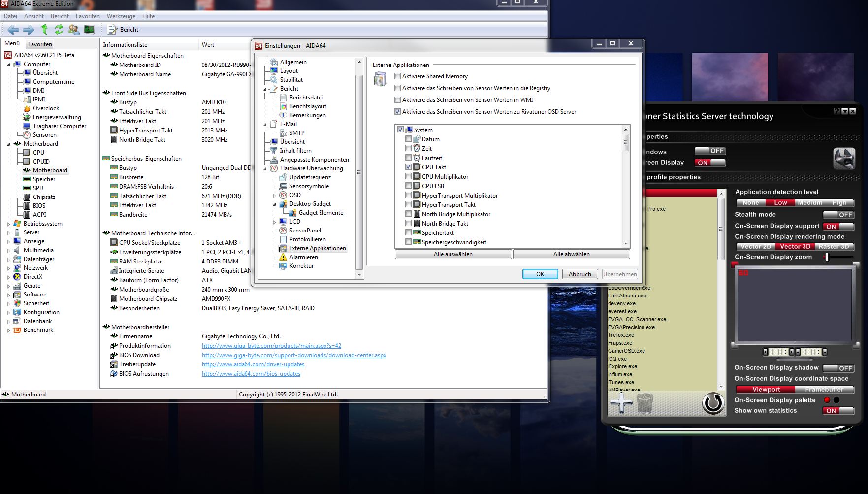Click OK in the Einstellungen dialog
Screen dimensions: 868x494
540,274
